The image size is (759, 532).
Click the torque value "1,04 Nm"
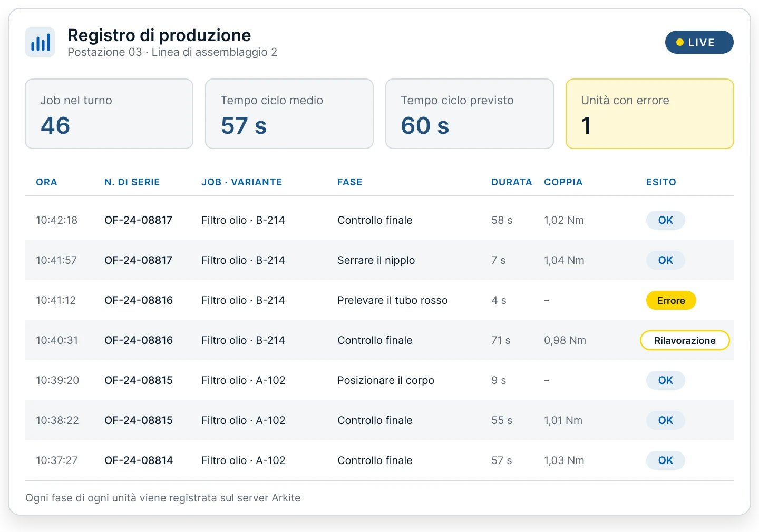point(564,260)
